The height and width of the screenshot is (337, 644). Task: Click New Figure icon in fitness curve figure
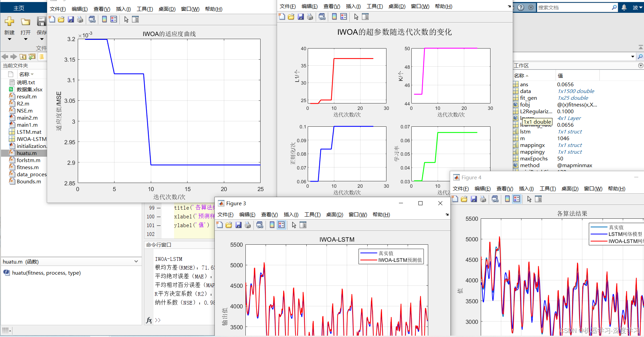coord(52,20)
